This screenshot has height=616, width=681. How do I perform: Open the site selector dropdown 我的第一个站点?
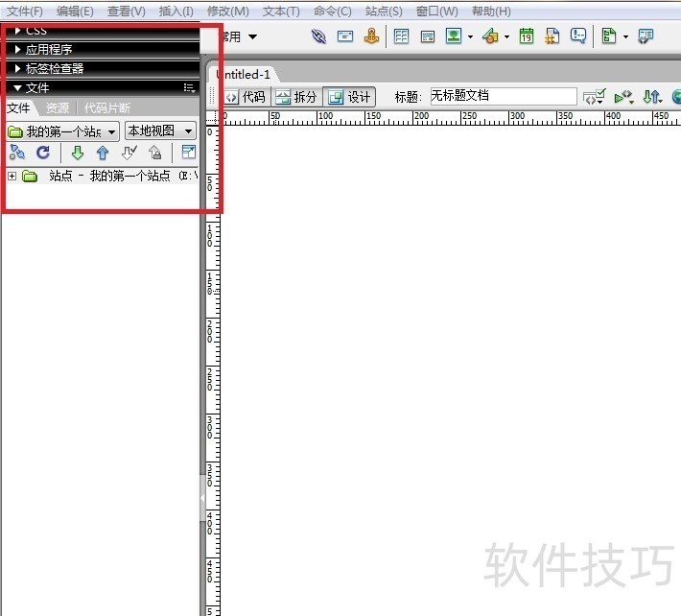click(x=62, y=131)
